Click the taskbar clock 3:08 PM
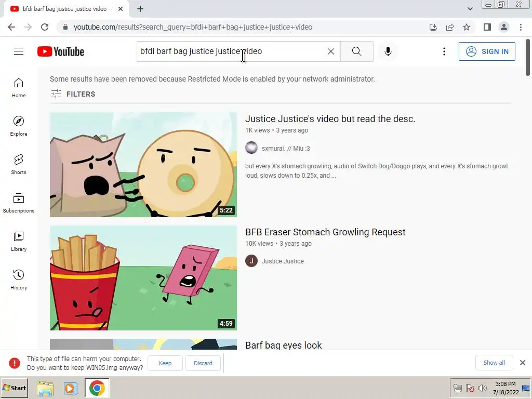Image resolution: width=532 pixels, height=399 pixels. coord(506,388)
